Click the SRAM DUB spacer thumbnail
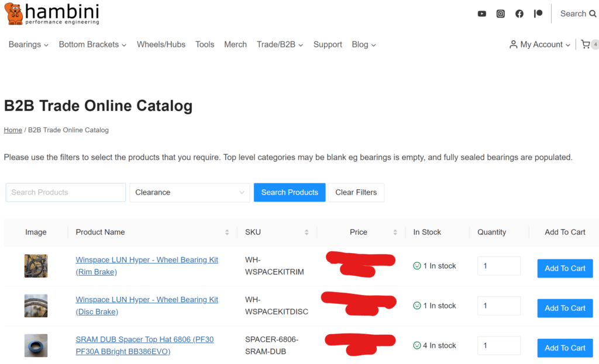 [x=36, y=345]
